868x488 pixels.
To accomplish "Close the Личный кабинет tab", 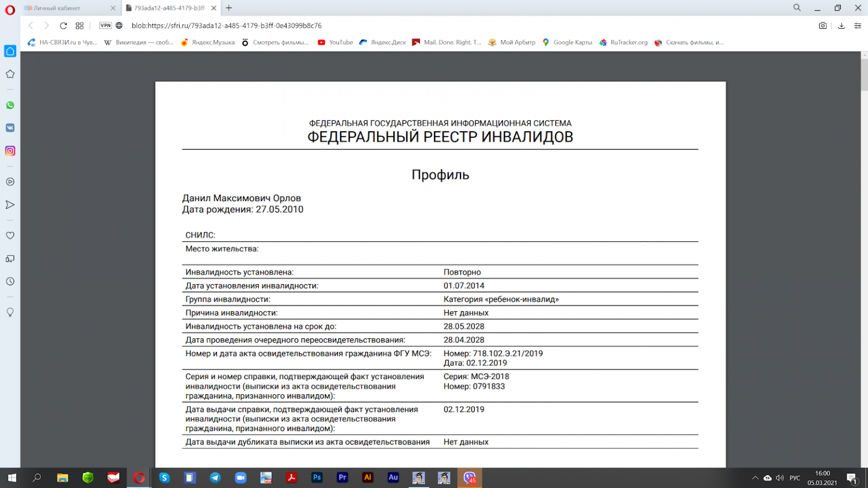I will tap(113, 8).
